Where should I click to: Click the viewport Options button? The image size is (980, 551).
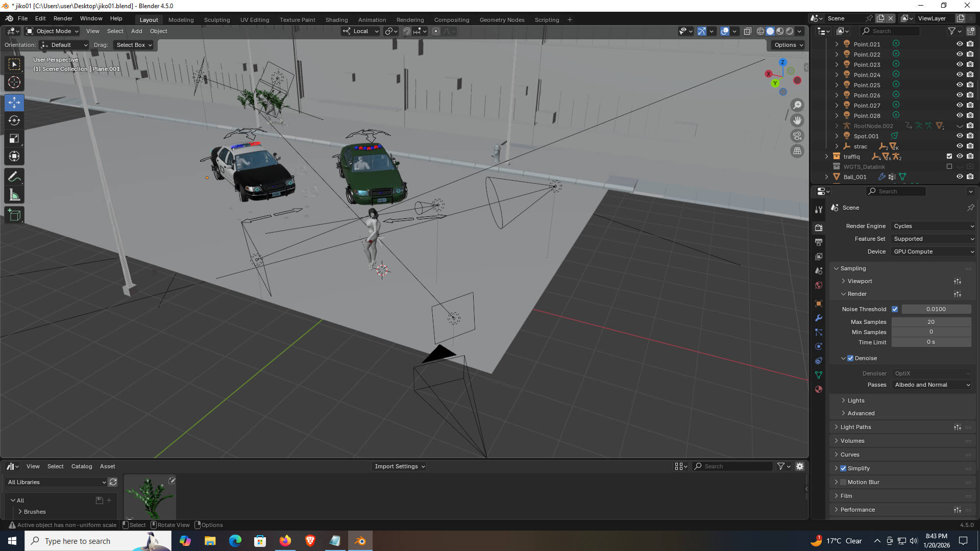tap(788, 45)
